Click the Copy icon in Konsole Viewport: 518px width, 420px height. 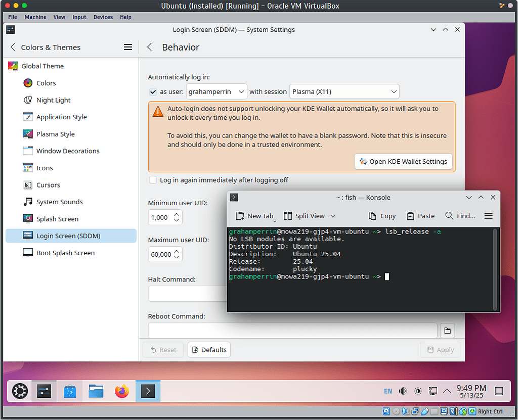pos(382,216)
